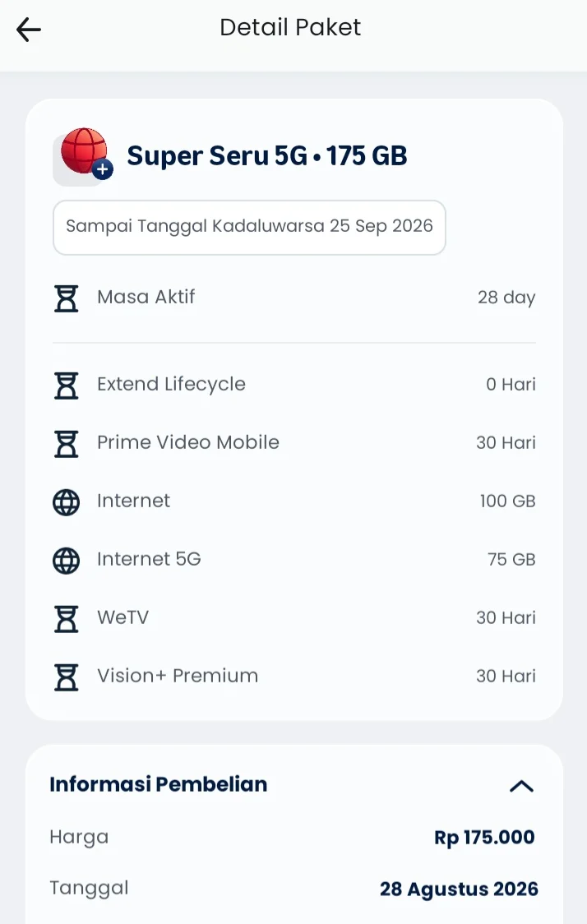Image resolution: width=587 pixels, height=924 pixels.
Task: Click the 28 day Masa Aktif value
Action: [x=506, y=298]
